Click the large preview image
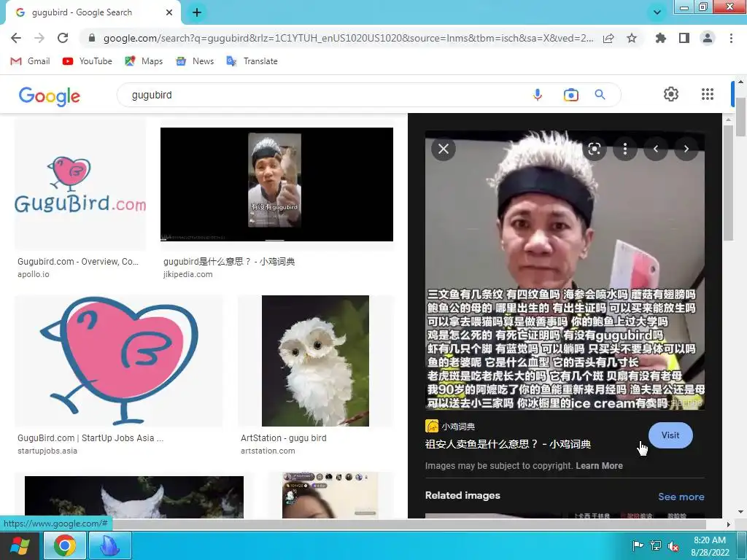The height and width of the screenshot is (560, 747). coord(565,270)
